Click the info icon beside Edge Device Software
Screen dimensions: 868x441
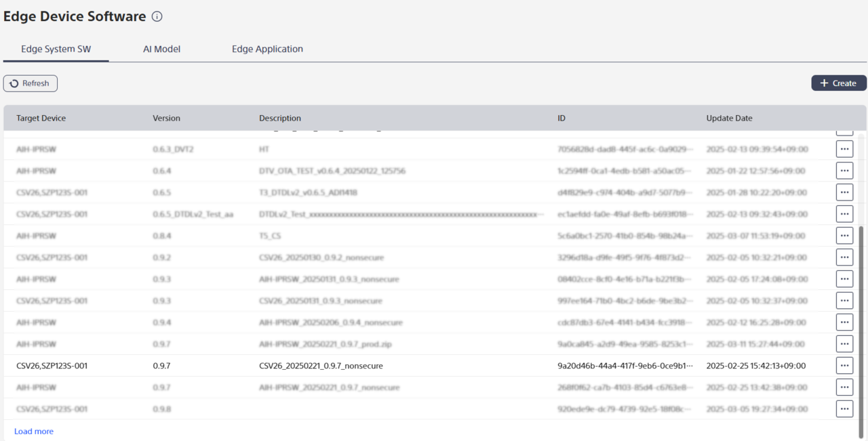coord(157,17)
